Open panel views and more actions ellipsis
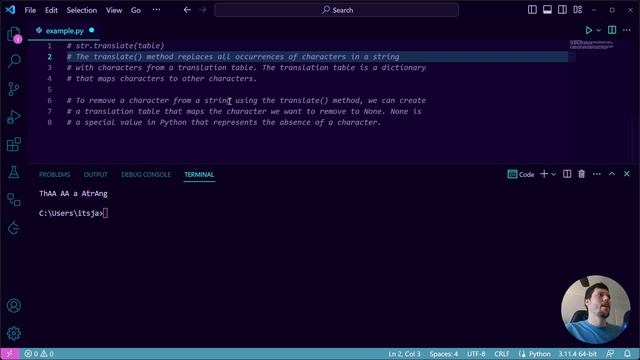Image resolution: width=640 pixels, height=360 pixels. pos(597,174)
